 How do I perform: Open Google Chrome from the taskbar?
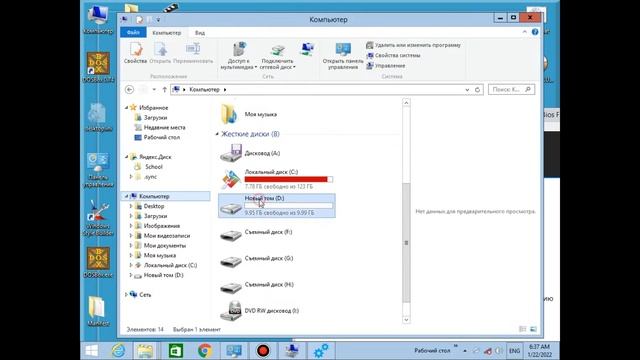tap(205, 351)
